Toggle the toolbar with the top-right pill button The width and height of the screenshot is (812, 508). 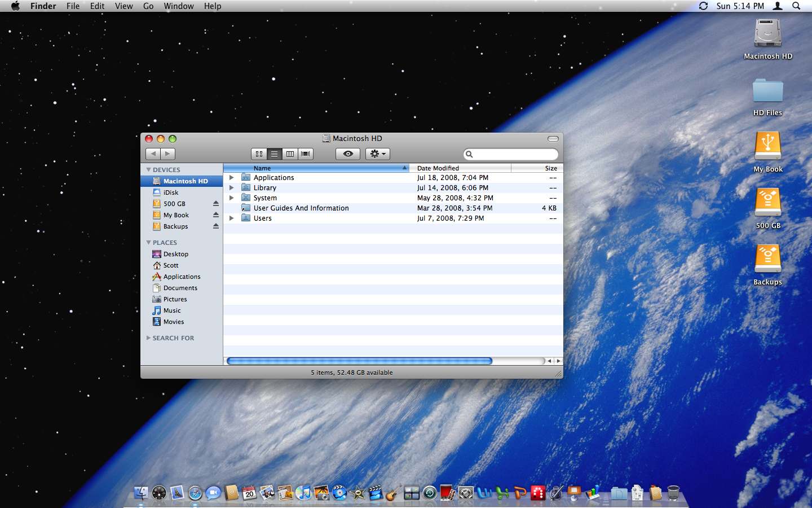click(553, 139)
